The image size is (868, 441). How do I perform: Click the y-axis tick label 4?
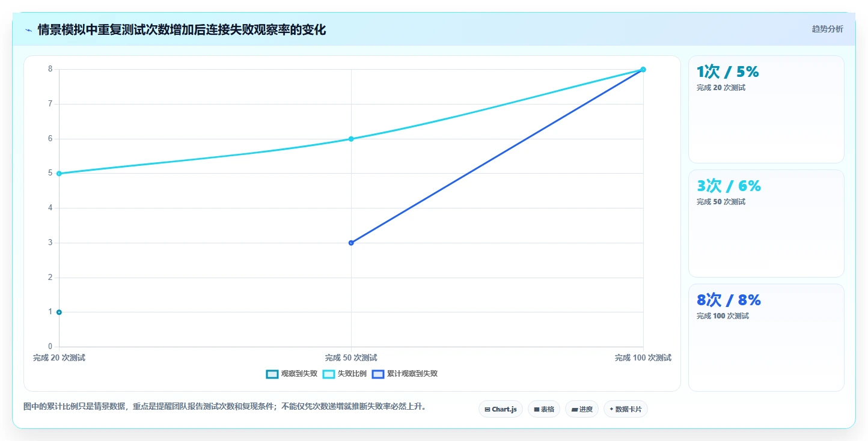tap(50, 208)
